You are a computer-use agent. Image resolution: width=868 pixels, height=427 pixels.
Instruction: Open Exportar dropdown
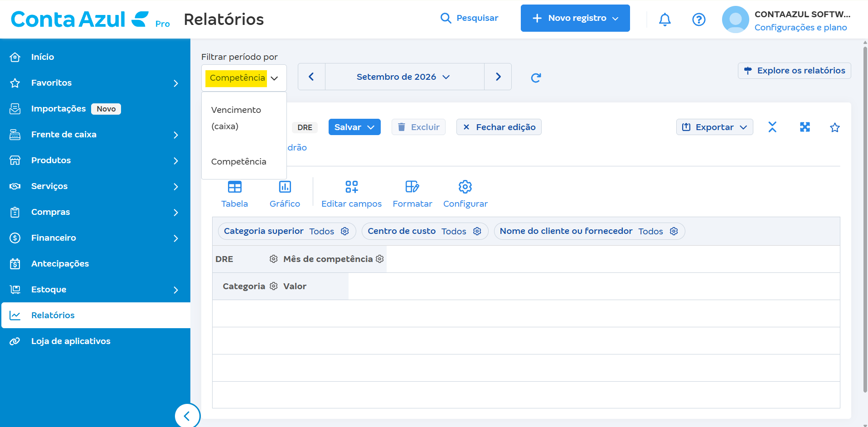pyautogui.click(x=714, y=127)
